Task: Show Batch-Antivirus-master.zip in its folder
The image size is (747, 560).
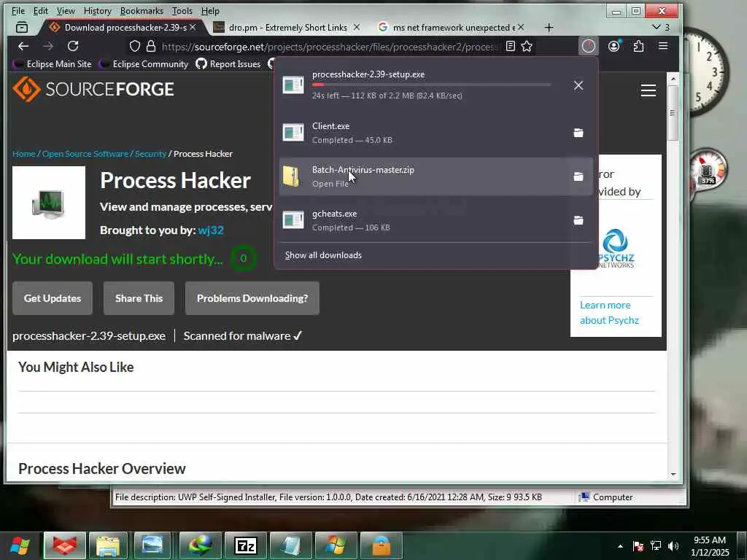Action: click(x=578, y=176)
